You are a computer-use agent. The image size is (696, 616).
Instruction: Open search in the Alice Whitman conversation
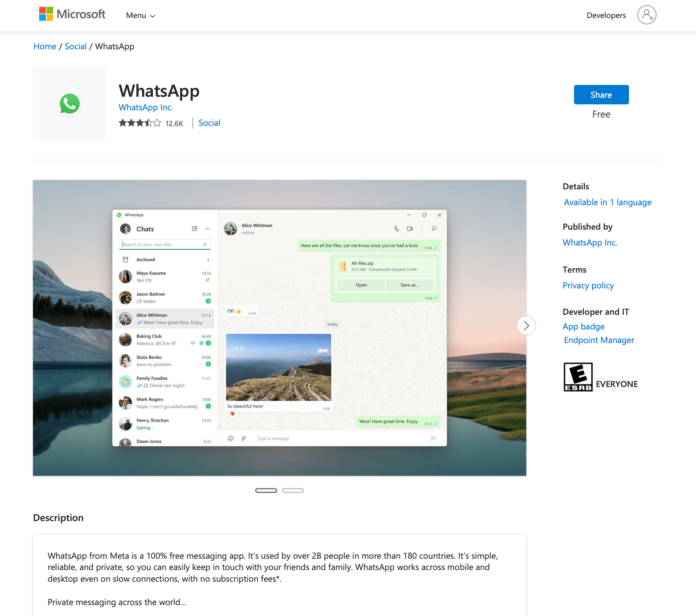tap(433, 229)
